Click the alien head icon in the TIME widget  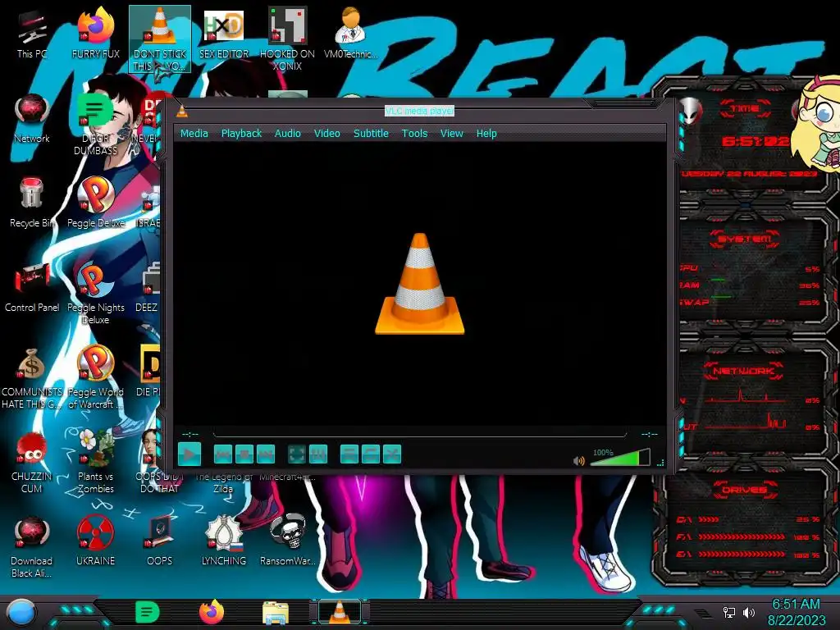(691, 111)
